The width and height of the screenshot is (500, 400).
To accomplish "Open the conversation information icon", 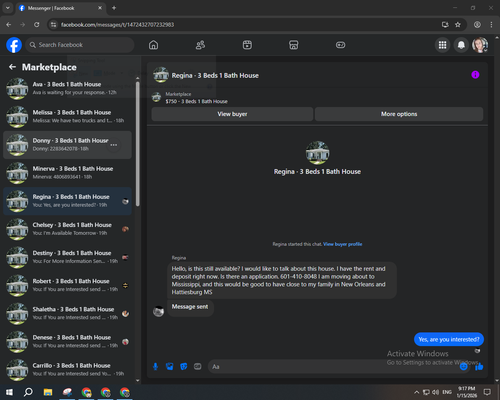I will click(475, 75).
